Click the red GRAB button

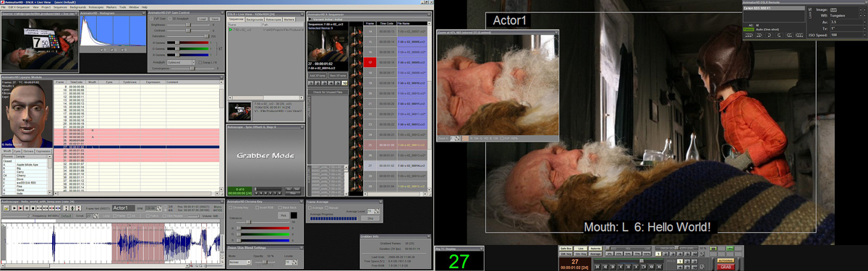pyautogui.click(x=726, y=267)
